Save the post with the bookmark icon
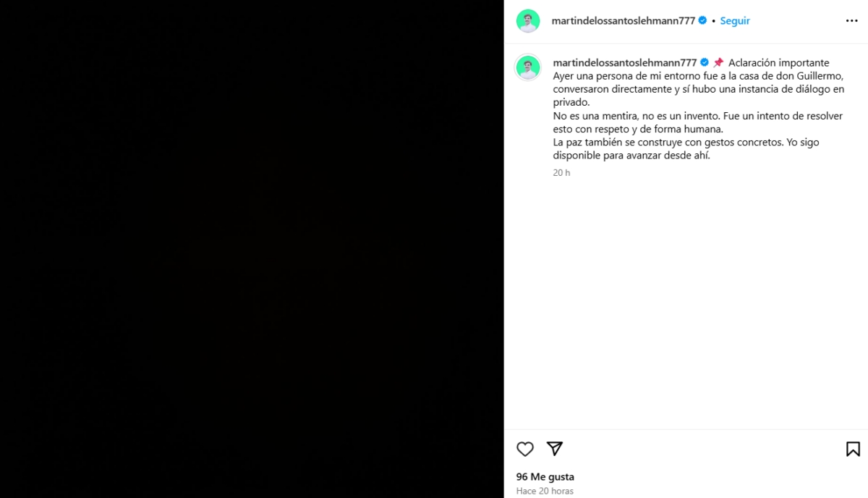 click(x=853, y=449)
